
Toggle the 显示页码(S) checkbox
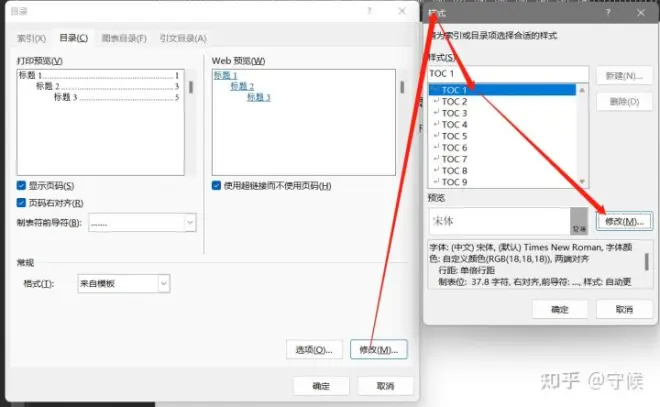point(21,185)
